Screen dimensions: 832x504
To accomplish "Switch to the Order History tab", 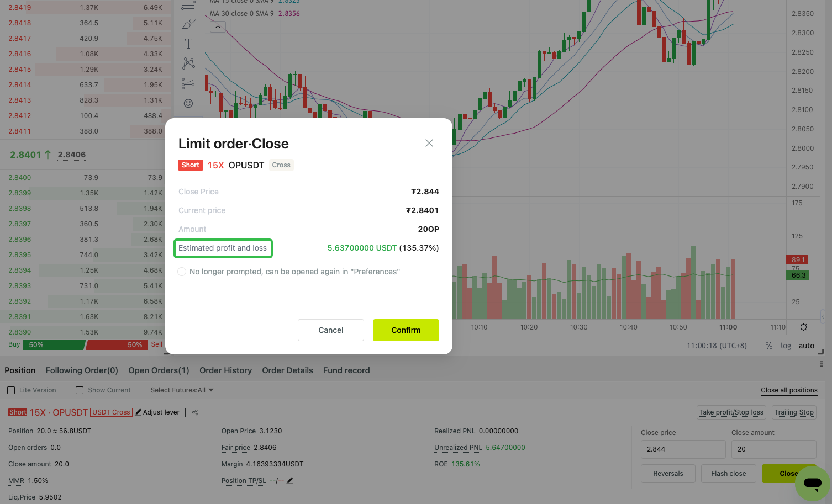I will pos(225,370).
